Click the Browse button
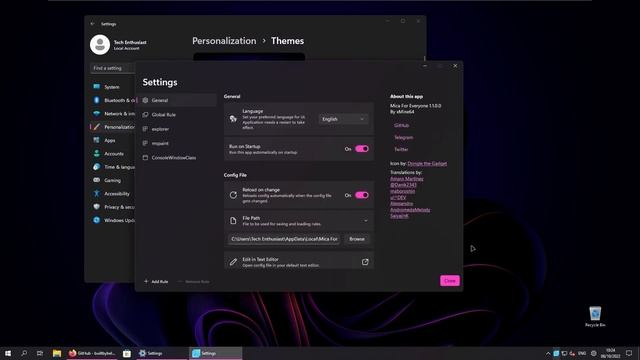 pyautogui.click(x=357, y=239)
